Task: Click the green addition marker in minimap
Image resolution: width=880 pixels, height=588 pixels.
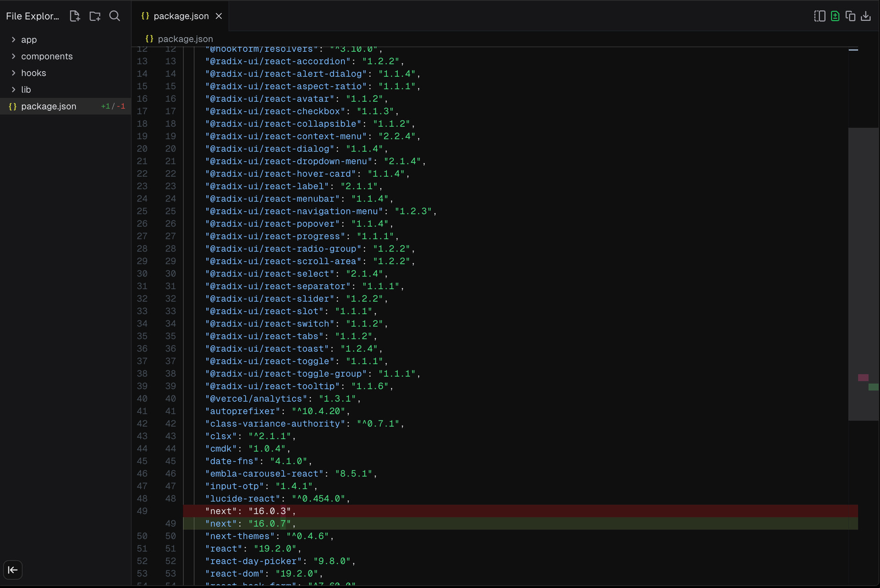Action: coord(873,387)
